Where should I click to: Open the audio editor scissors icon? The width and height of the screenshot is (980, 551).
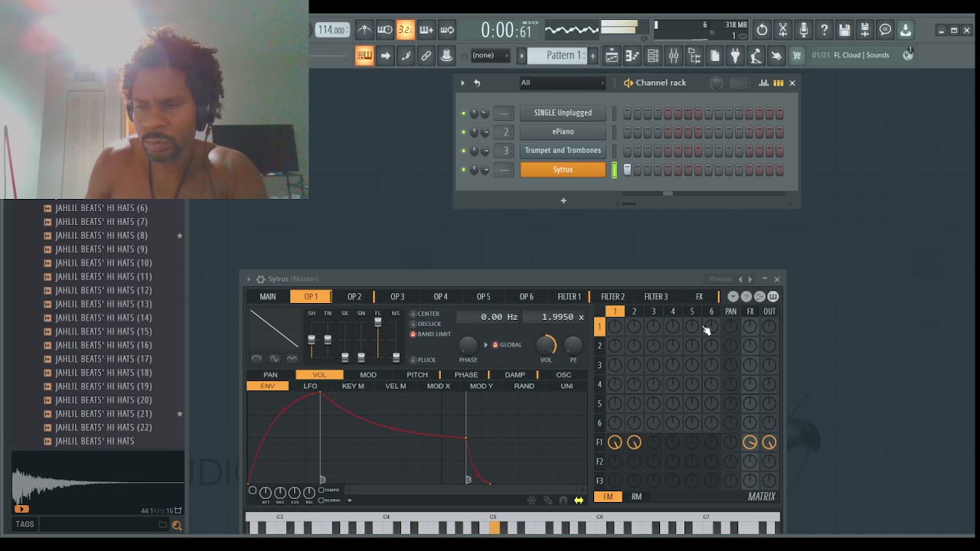[783, 30]
